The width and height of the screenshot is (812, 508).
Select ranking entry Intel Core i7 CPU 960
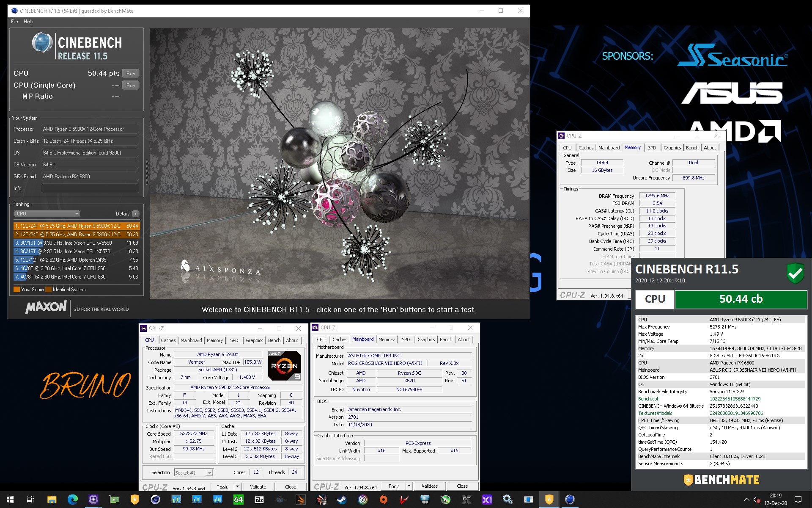(x=77, y=268)
